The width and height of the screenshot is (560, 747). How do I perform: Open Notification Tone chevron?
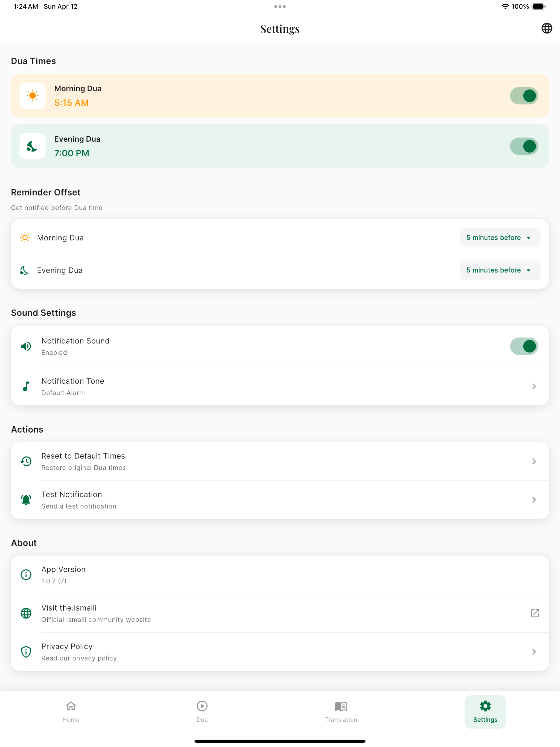click(534, 386)
